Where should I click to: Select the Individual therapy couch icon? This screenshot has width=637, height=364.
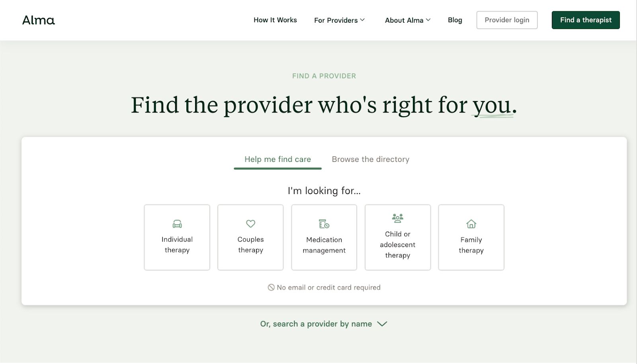(x=177, y=224)
